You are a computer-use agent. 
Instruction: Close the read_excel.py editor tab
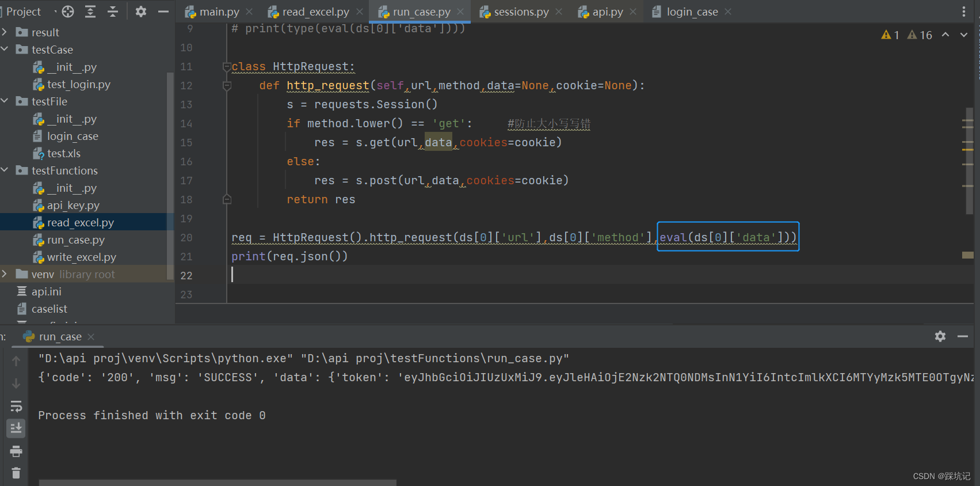[x=360, y=12]
